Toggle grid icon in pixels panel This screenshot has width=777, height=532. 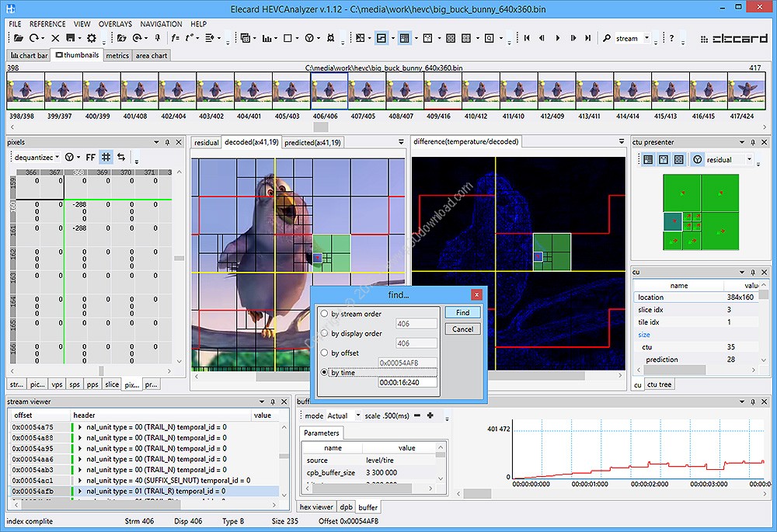coord(106,158)
